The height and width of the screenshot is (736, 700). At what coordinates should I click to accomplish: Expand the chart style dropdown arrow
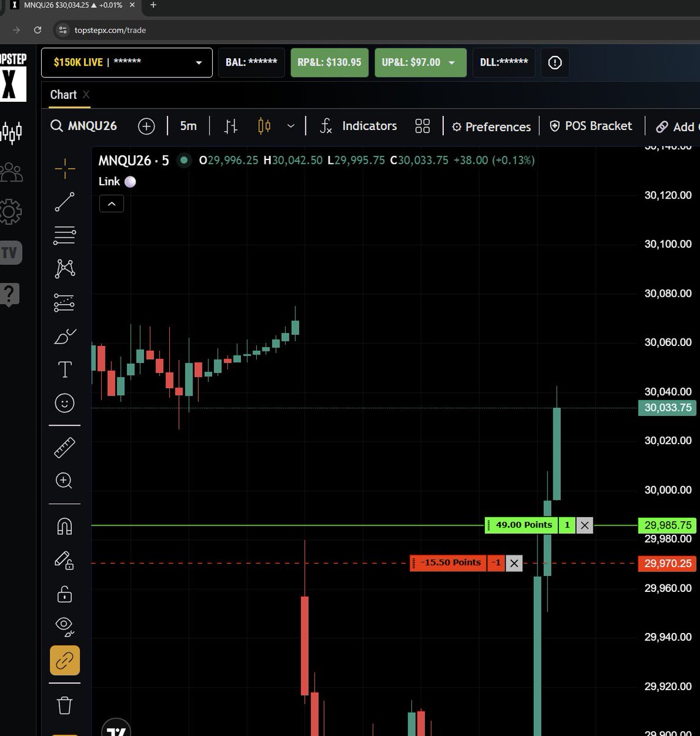(291, 126)
